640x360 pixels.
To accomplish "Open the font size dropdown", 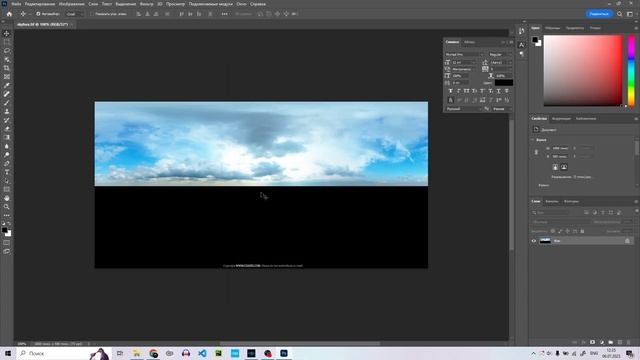I will pos(464,62).
